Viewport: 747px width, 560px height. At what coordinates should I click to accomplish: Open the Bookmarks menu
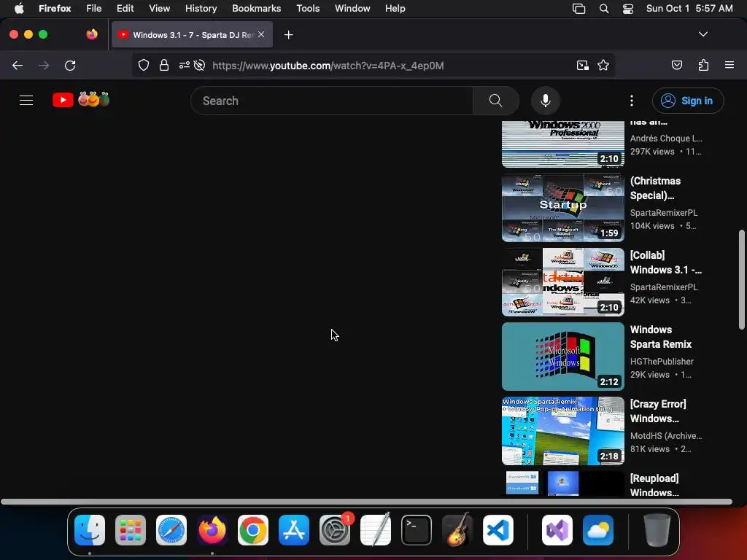tap(256, 9)
